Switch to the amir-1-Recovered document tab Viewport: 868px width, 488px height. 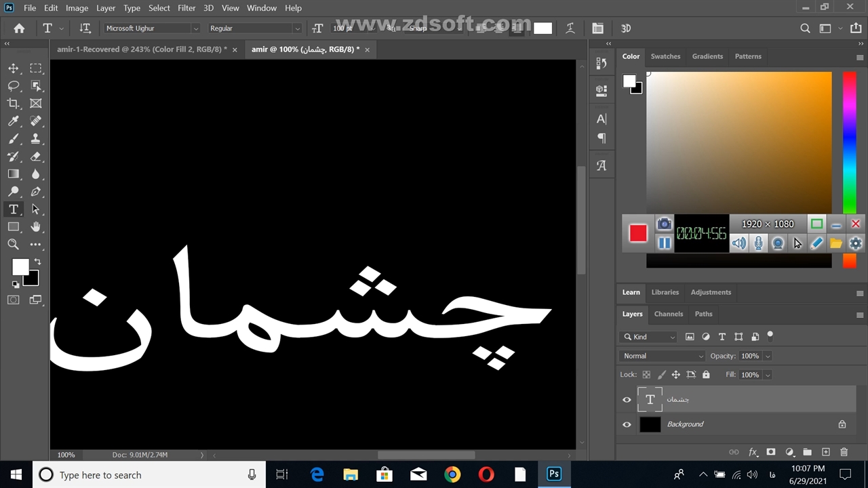tap(142, 49)
